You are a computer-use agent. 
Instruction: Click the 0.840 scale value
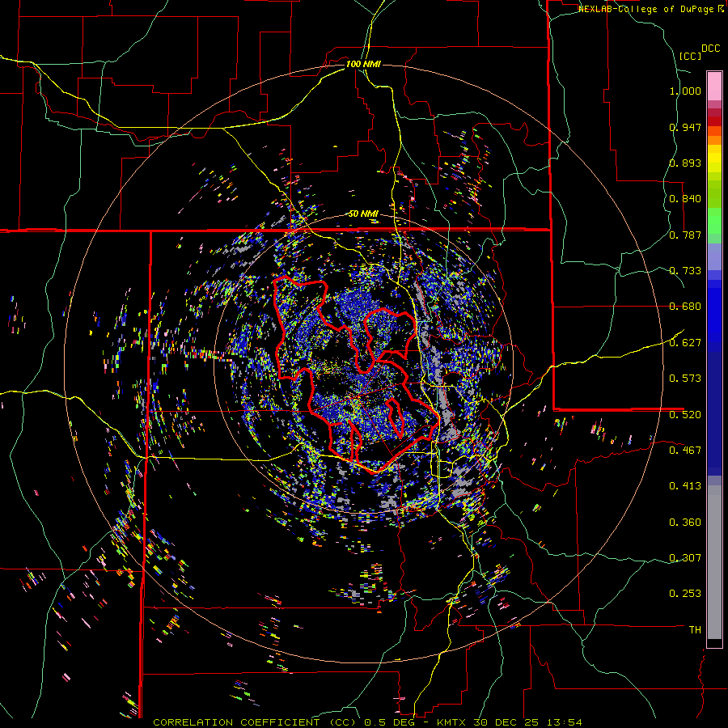click(x=685, y=199)
